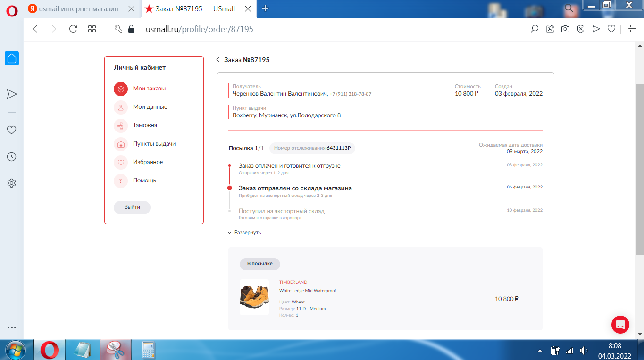Open Помощь in the sidebar menu

tap(144, 180)
